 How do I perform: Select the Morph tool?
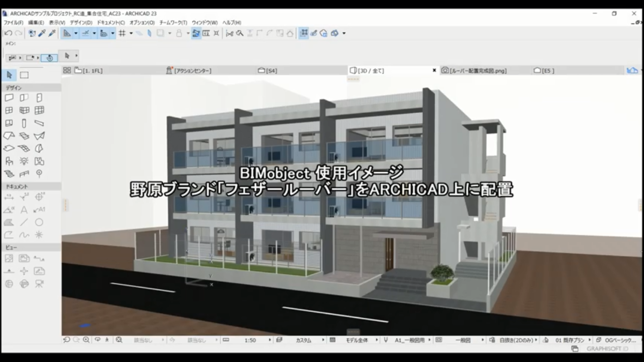click(39, 148)
